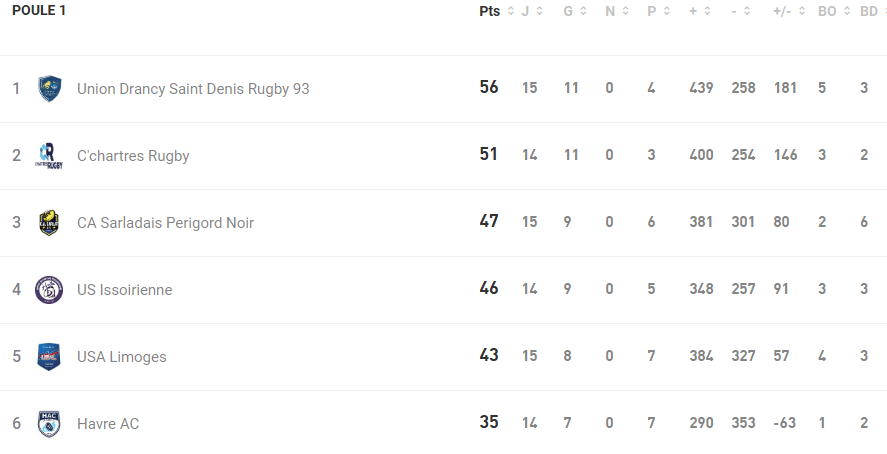This screenshot has height=454, width=887.
Task: Sort by +/- point difference column
Action: pos(788,11)
